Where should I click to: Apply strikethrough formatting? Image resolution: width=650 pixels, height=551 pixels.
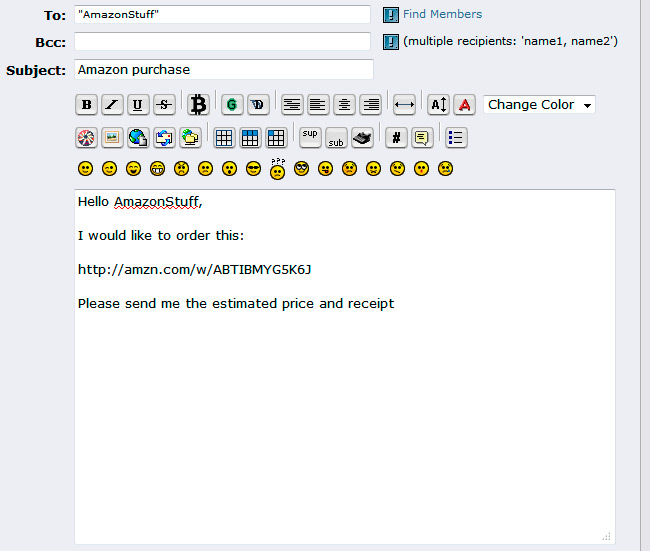(164, 104)
